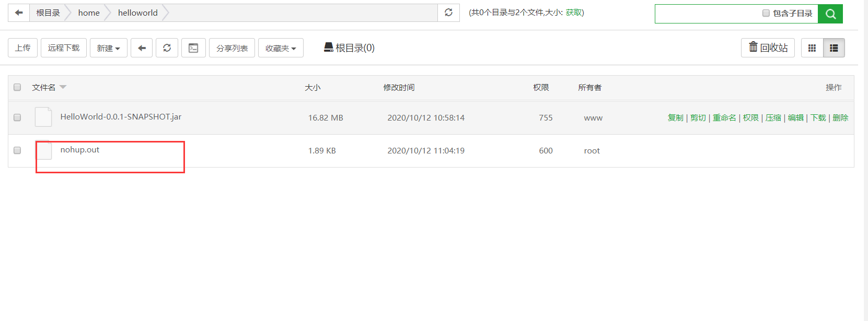Click 权限 action for the jar file

pyautogui.click(x=751, y=118)
